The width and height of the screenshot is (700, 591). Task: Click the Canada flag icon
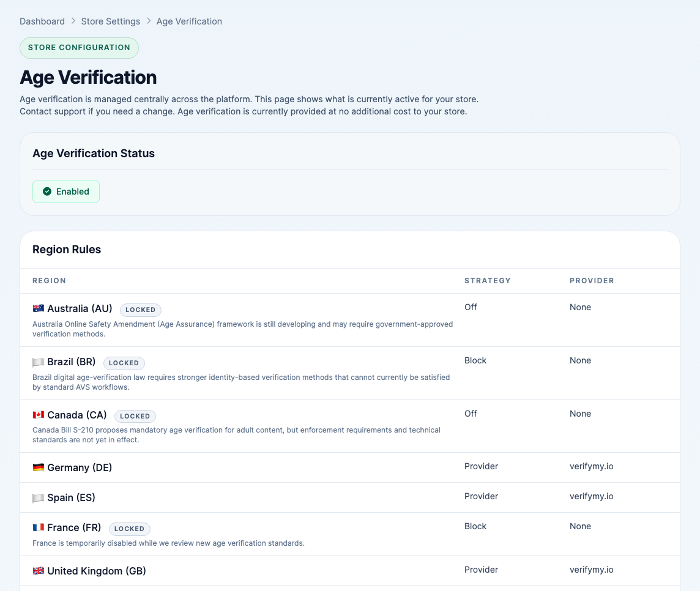(39, 415)
